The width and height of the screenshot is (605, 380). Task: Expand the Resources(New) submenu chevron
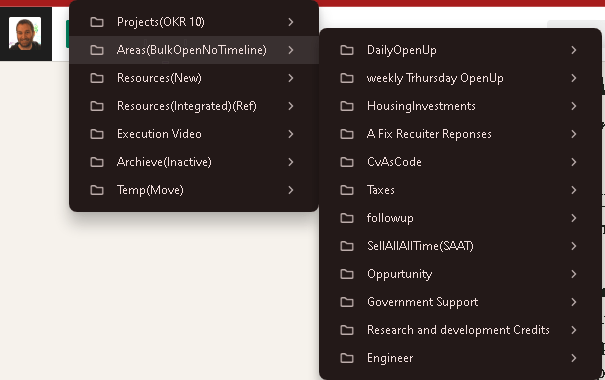point(291,78)
